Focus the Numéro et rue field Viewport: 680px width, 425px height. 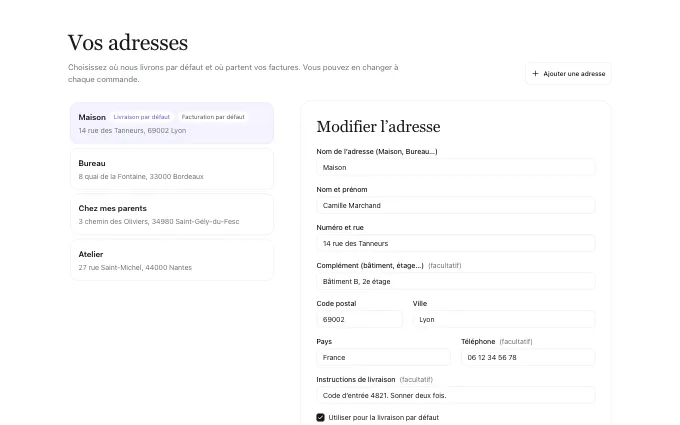click(456, 243)
